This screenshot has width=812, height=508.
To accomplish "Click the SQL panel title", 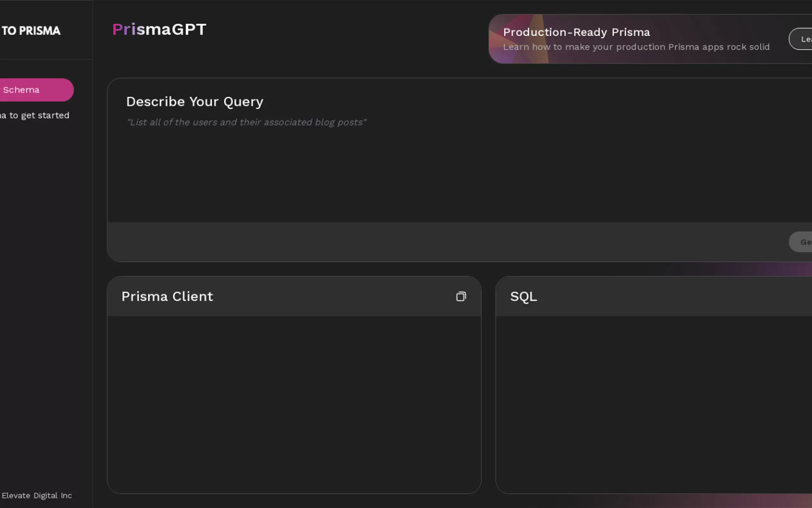I will pyautogui.click(x=523, y=296).
